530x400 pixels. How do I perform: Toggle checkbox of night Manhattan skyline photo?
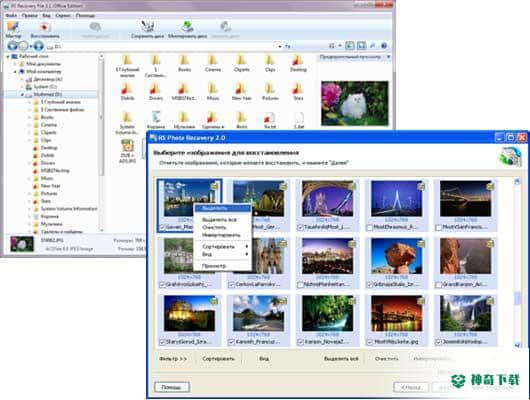(x=300, y=285)
